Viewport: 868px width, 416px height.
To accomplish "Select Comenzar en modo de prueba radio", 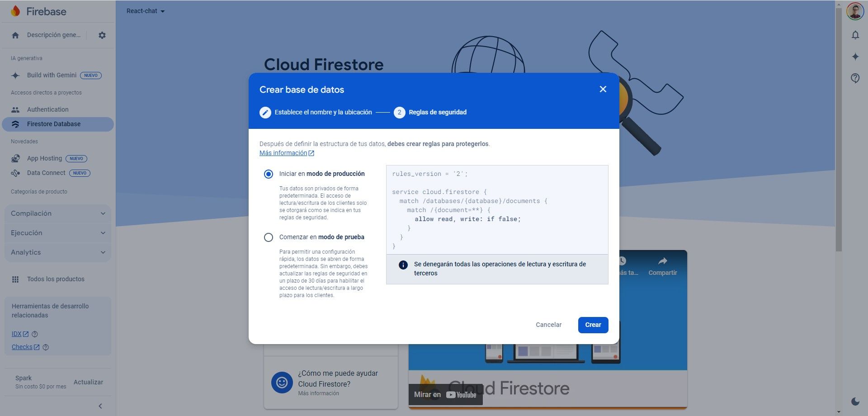I will click(269, 237).
